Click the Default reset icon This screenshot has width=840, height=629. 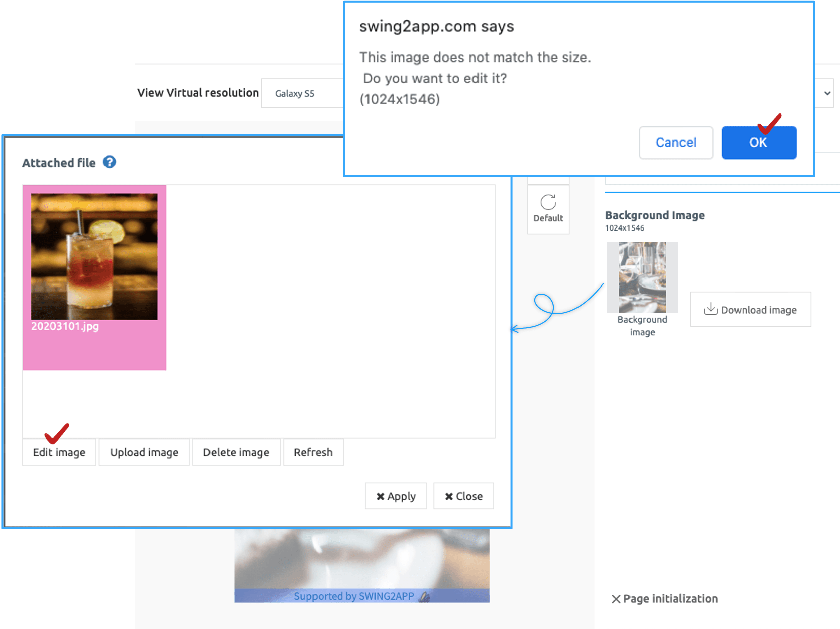point(548,203)
